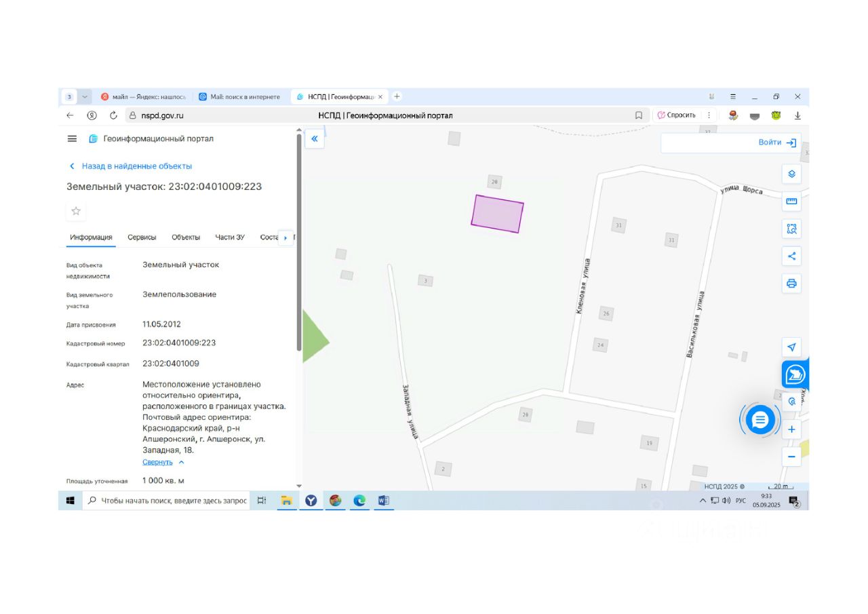Activate the ruler measurement tool
Viewport: 868px width, 614px height.
click(x=791, y=202)
